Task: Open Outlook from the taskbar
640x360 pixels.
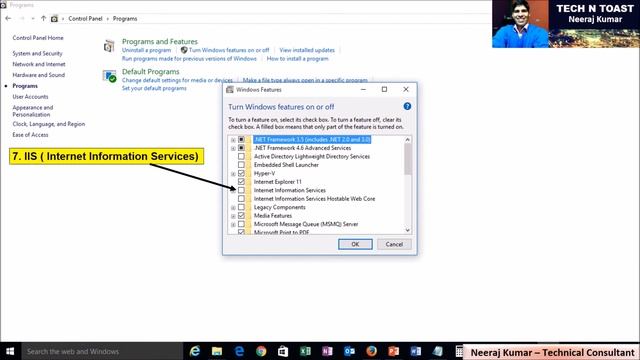Action: pos(349,351)
